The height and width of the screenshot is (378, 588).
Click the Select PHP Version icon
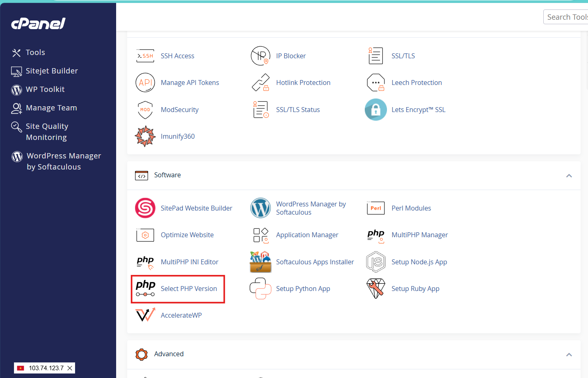coord(145,289)
